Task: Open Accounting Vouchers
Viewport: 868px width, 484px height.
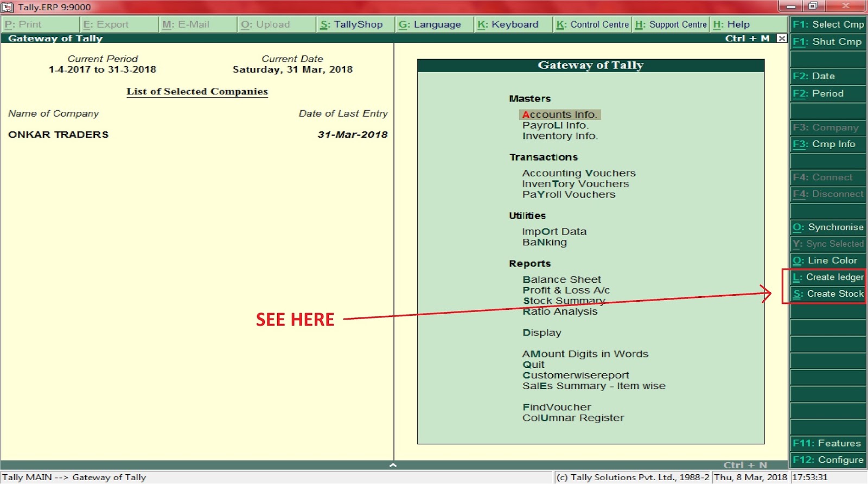Action: [x=579, y=173]
